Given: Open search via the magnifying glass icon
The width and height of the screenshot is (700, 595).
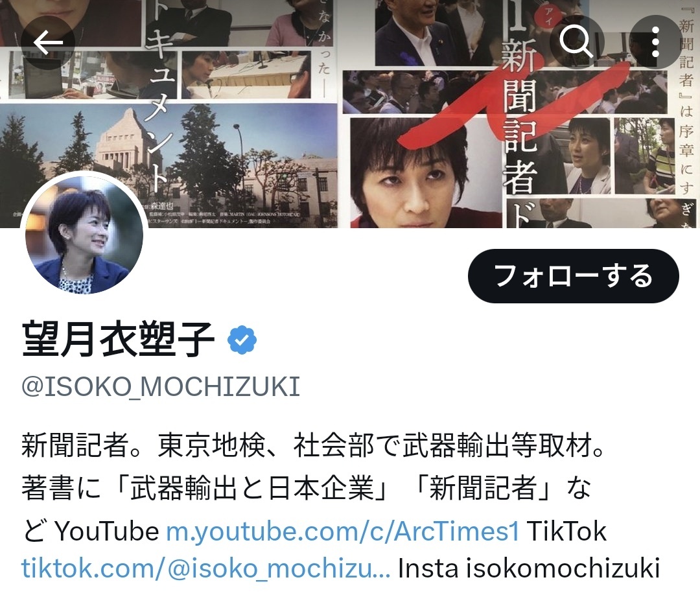Looking at the screenshot, I should point(576,42).
